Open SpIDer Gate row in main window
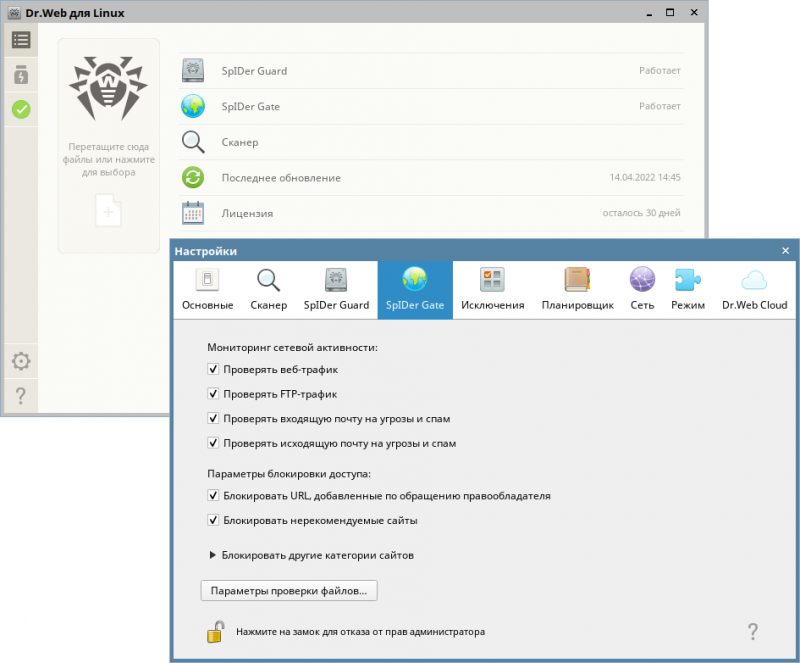The image size is (800, 663). pyautogui.click(x=431, y=107)
